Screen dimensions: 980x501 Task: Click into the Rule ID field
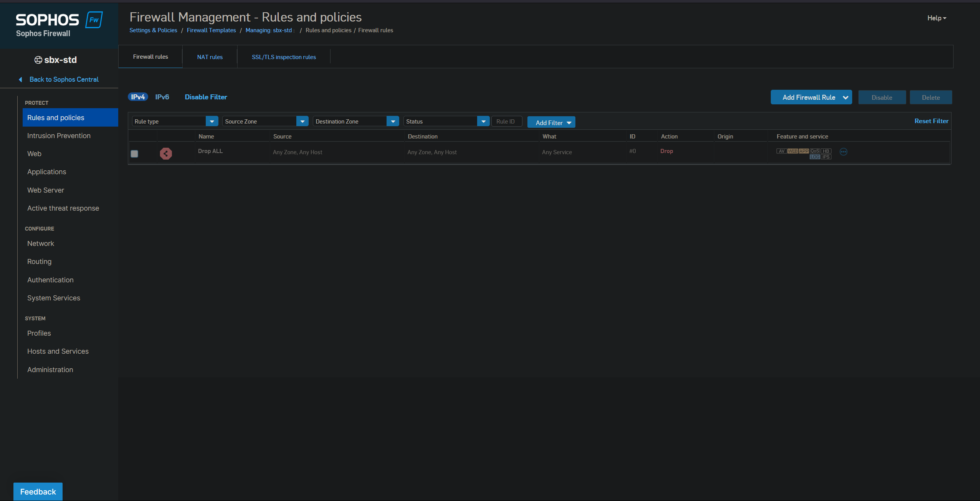pyautogui.click(x=507, y=121)
